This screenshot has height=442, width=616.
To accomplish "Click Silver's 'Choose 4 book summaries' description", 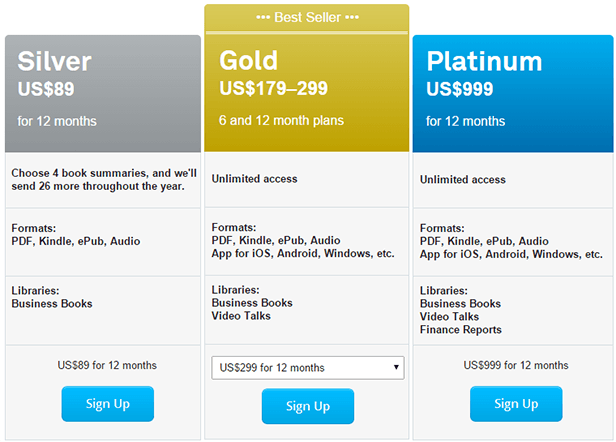I will coord(104,180).
